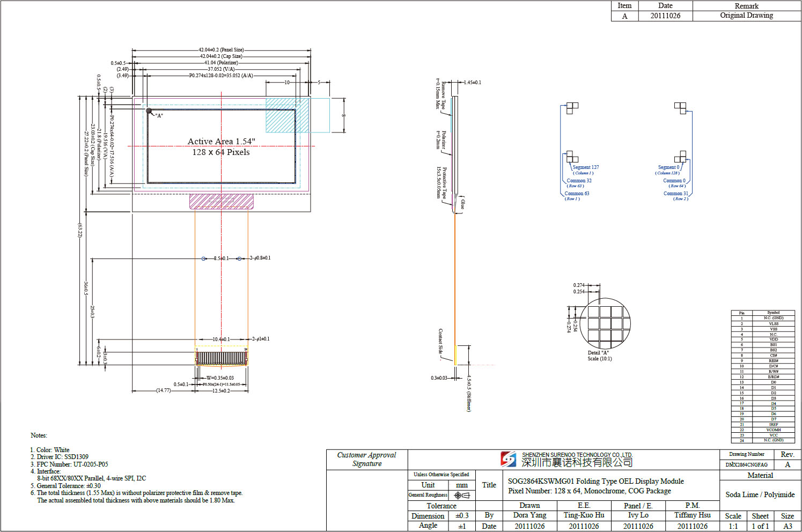802x532 pixels.
Task: Click the magenta hatched area below the display
Action: pyautogui.click(x=221, y=202)
